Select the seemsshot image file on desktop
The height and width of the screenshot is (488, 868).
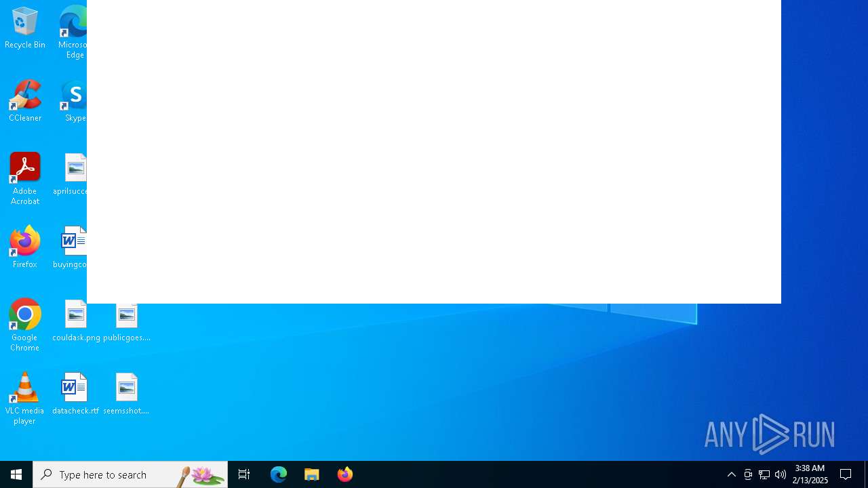[x=127, y=394]
